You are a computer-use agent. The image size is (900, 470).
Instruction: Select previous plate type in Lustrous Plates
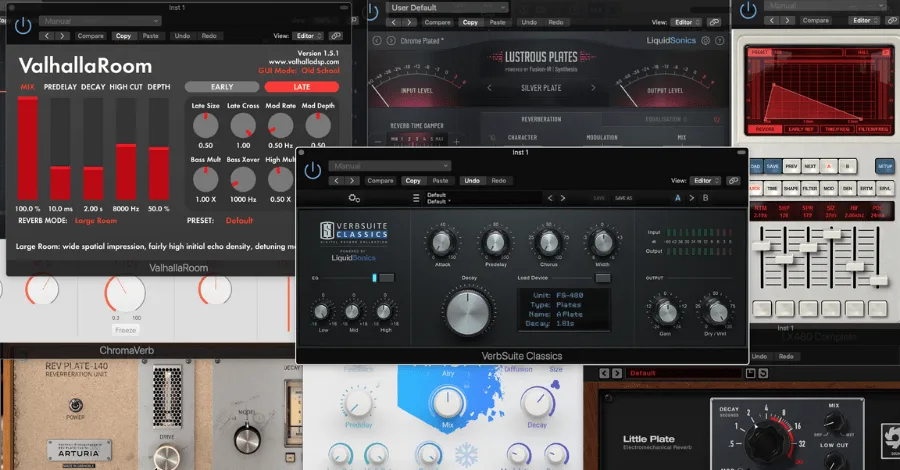point(489,88)
